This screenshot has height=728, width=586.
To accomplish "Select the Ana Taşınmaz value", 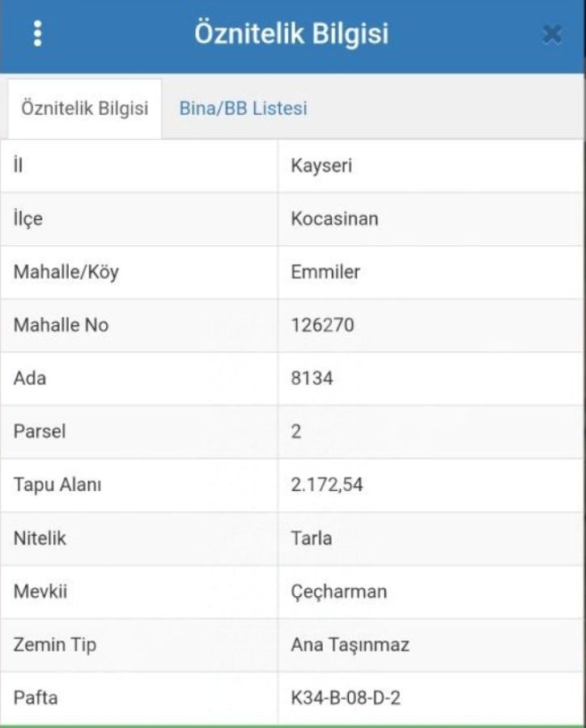I will (350, 645).
